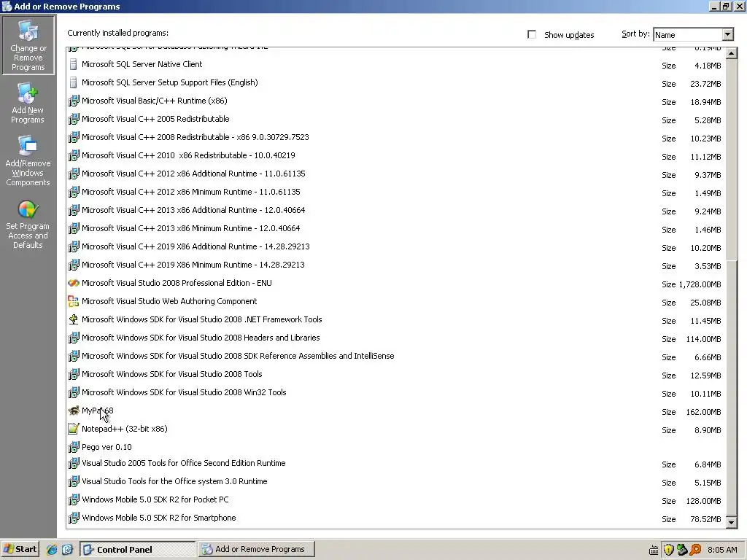747x560 pixels.
Task: Select Change or Remove Programs sidebar icon
Action: pos(28,45)
